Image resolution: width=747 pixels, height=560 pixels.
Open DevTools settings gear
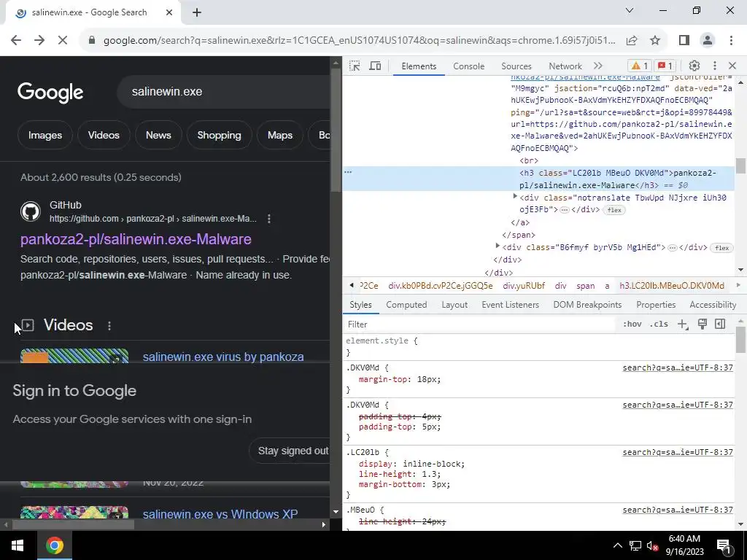click(694, 66)
